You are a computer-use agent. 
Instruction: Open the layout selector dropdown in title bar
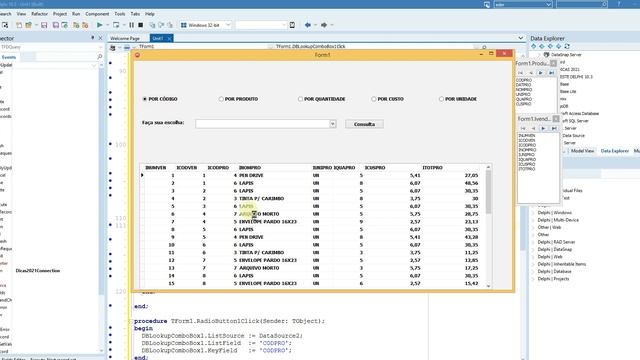pos(548,4)
